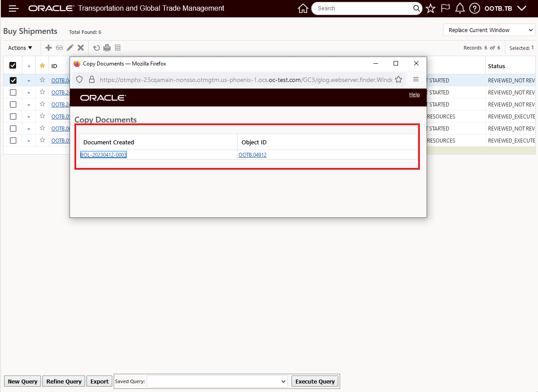Maximize the Copy Documents popup window

coord(396,64)
